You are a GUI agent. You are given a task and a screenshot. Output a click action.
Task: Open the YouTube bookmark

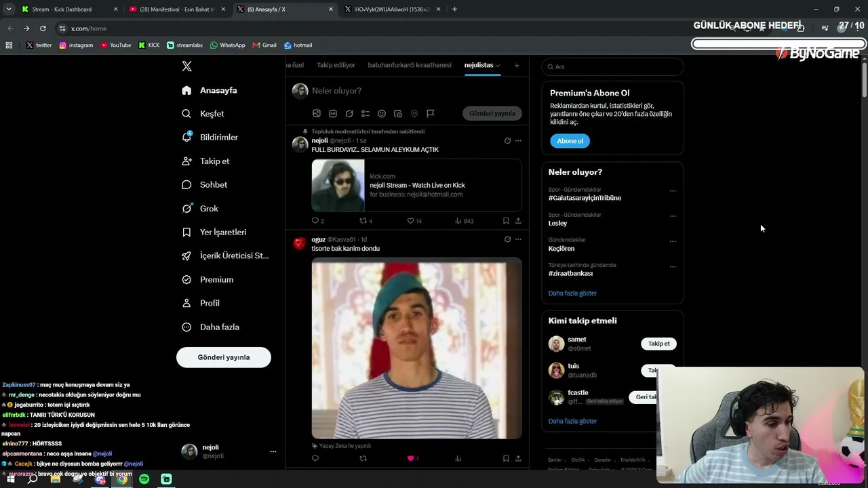(116, 45)
